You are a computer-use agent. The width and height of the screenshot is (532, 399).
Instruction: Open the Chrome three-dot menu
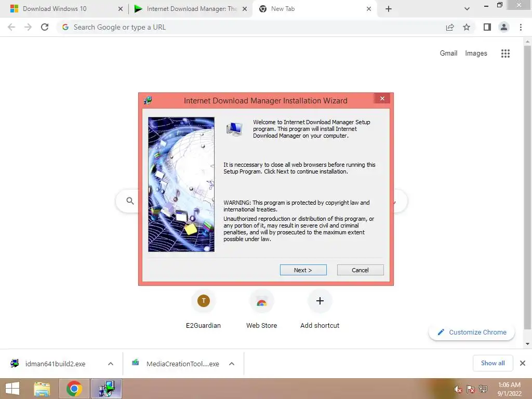point(521,27)
